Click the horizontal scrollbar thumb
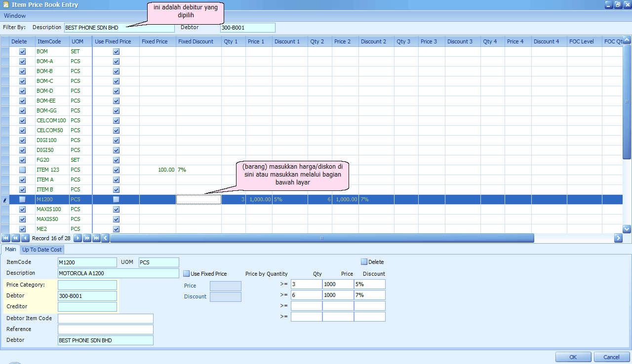 click(322, 238)
